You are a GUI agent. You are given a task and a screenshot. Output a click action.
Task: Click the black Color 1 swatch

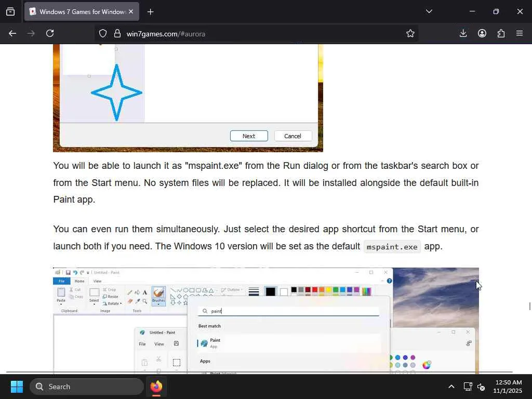pos(270,291)
